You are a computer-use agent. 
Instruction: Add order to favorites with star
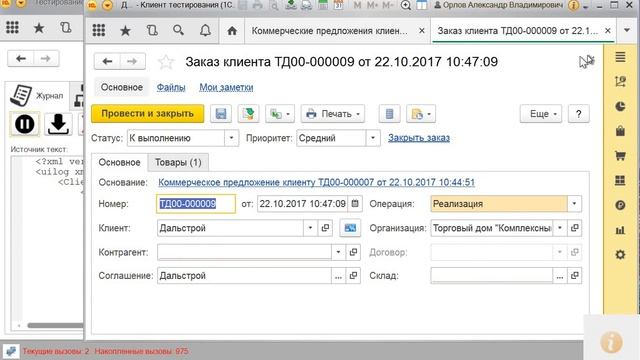tap(166, 62)
